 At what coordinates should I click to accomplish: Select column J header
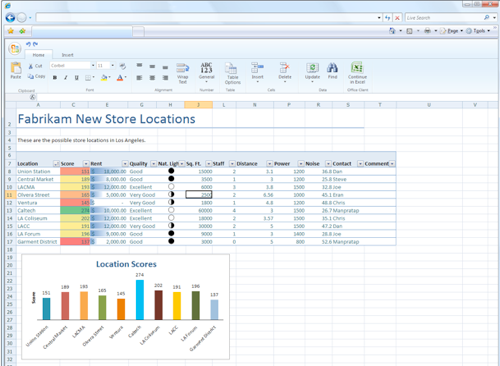(x=198, y=105)
